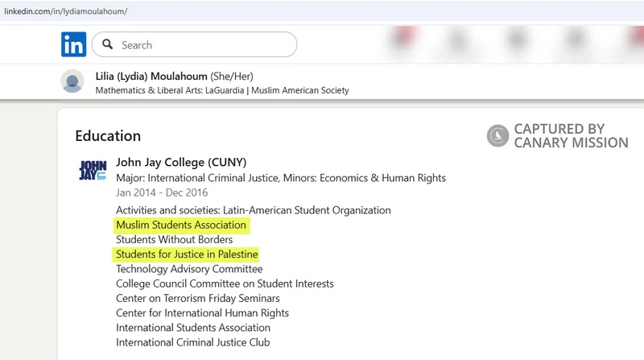
Task: Click the highlighted Muslim Students Association text
Action: [181, 225]
